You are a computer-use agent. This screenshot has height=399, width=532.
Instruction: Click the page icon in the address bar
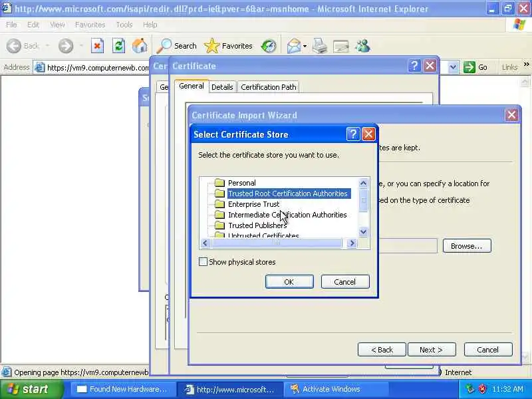coord(40,68)
